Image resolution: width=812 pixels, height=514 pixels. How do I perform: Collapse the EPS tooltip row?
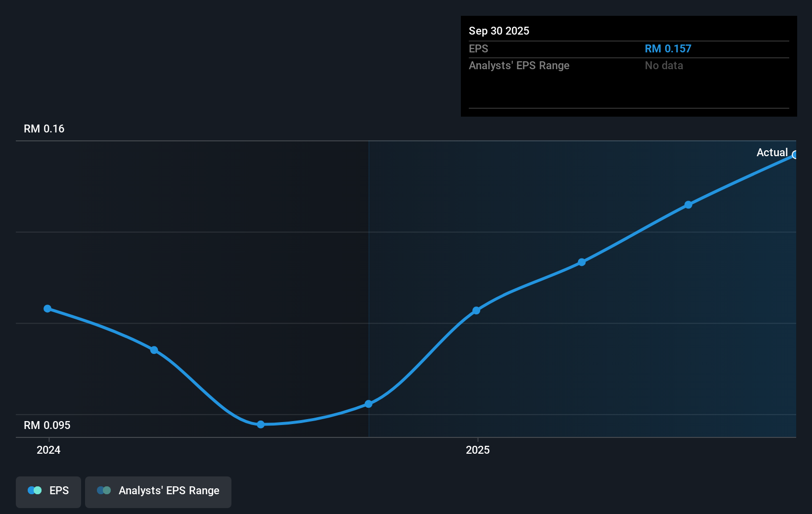(478, 48)
